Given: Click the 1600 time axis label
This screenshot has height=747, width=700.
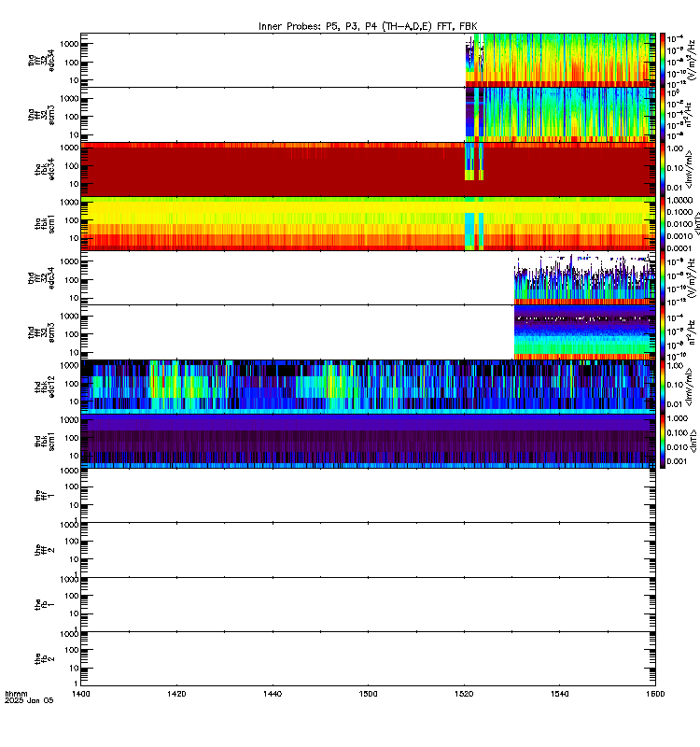Looking at the screenshot, I should pos(655,694).
